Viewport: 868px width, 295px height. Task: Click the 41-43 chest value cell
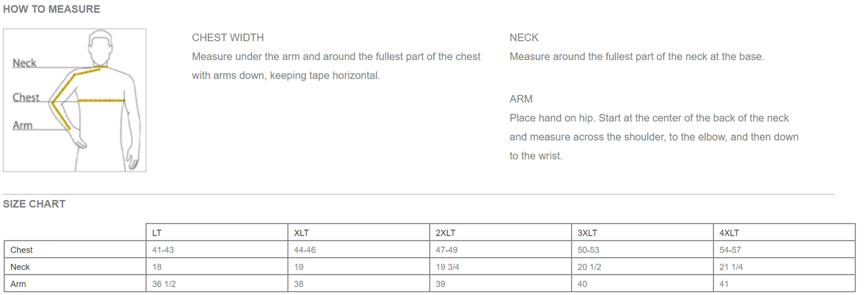[x=163, y=250]
